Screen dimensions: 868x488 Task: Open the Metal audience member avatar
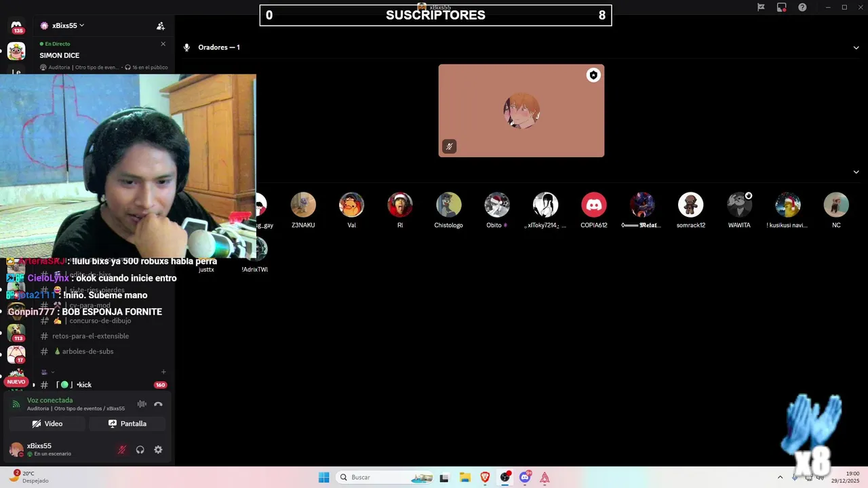tap(642, 205)
